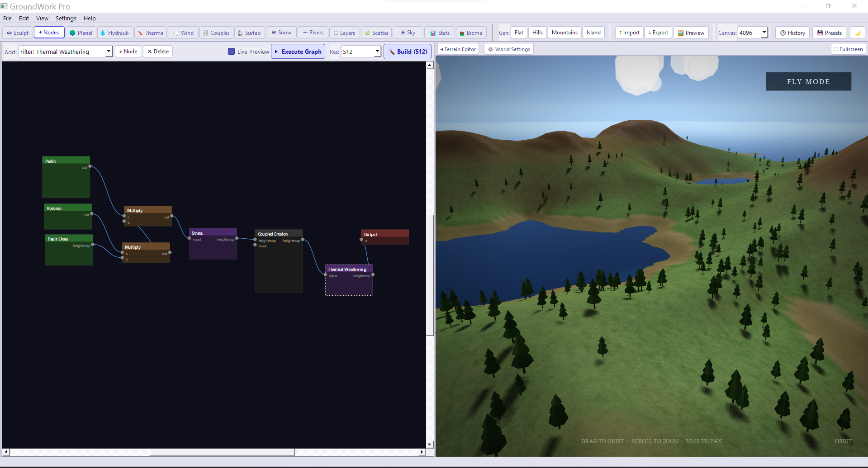Screen dimensions: 868x468
Task: Open the Rivers tool
Action: click(313, 33)
